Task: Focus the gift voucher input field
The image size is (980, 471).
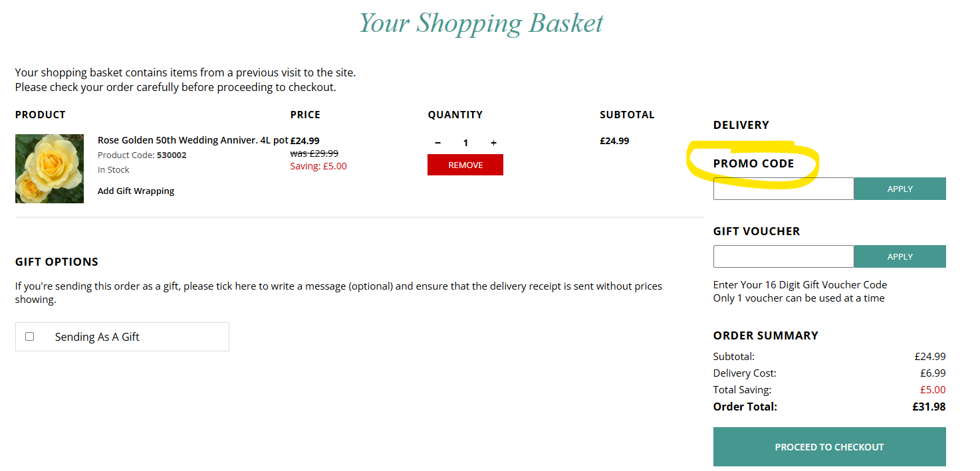Action: coord(783,256)
